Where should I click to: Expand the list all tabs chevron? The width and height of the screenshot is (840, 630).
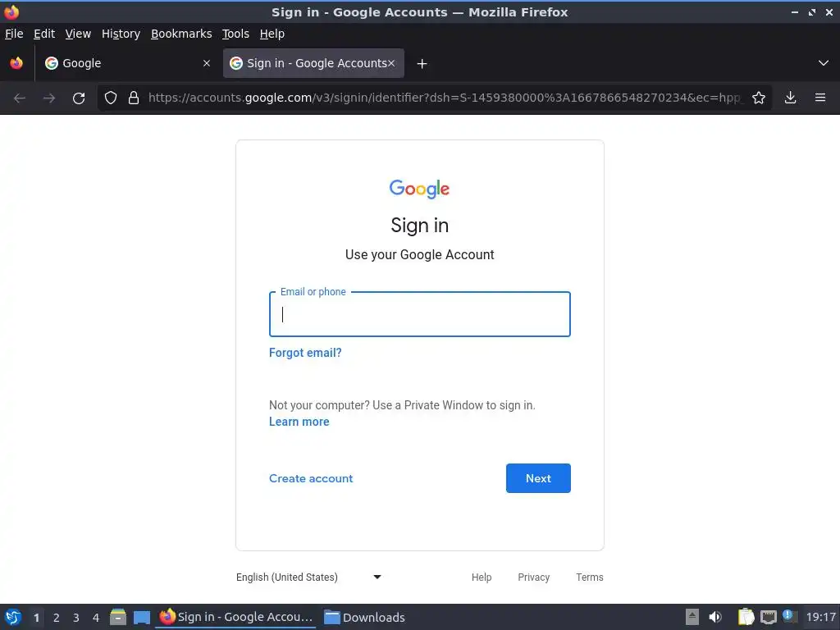click(824, 63)
